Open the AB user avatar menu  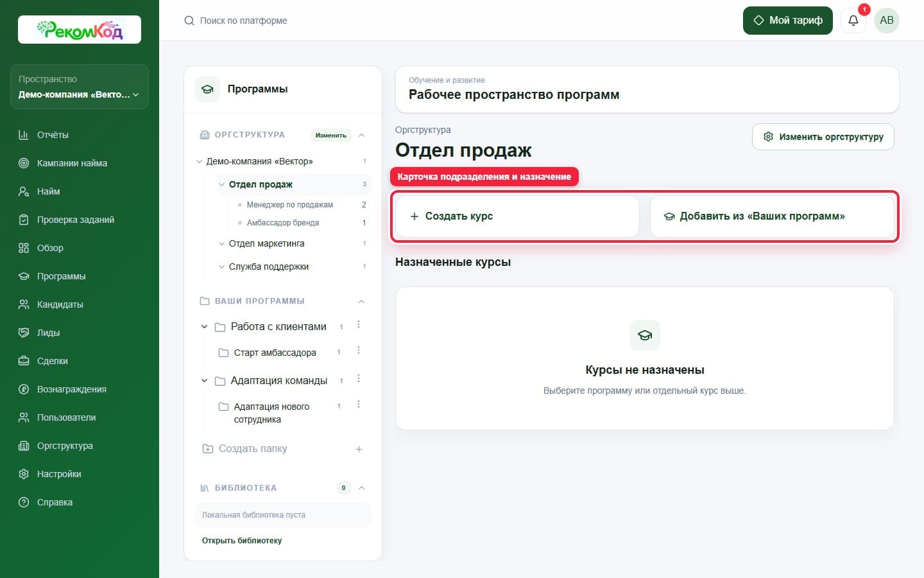pos(887,21)
